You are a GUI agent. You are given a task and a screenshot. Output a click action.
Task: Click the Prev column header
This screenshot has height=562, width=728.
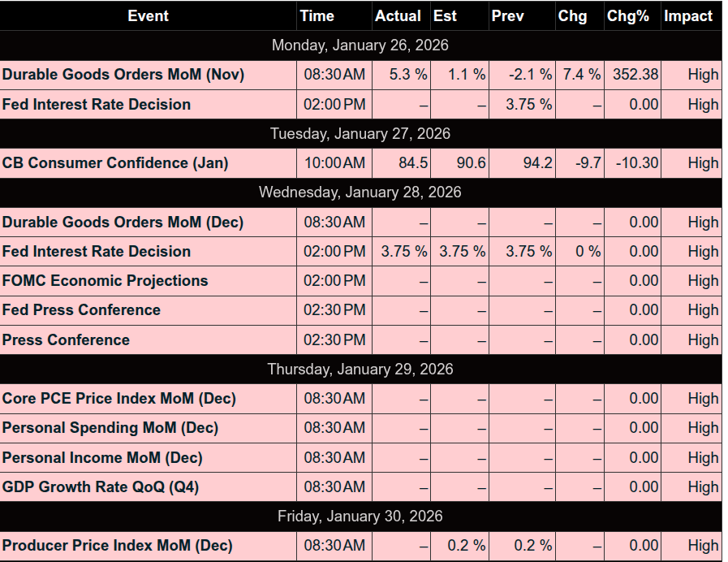click(507, 15)
